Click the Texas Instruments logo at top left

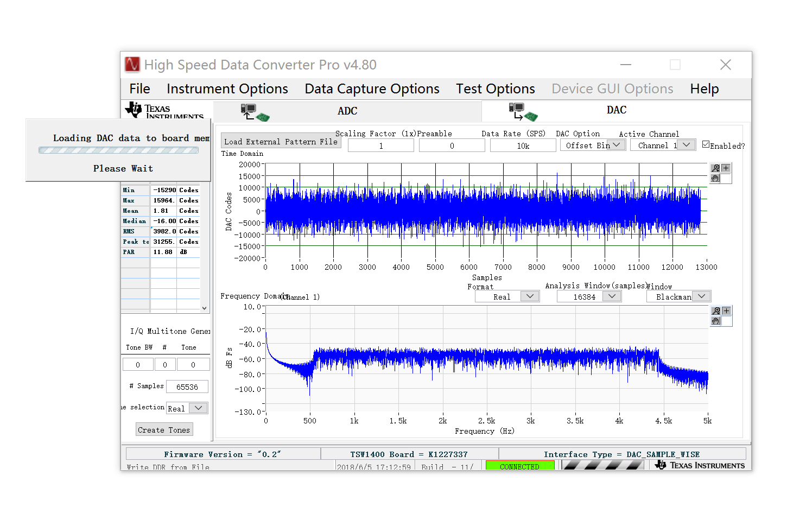click(x=164, y=110)
